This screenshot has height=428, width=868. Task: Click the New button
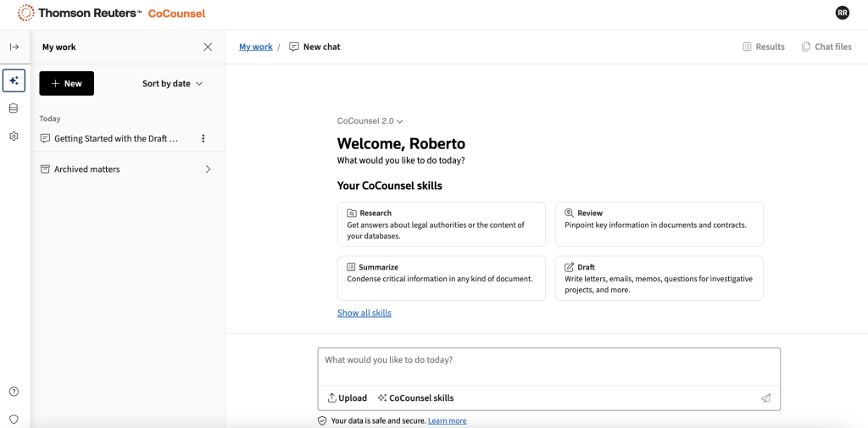[66, 84]
